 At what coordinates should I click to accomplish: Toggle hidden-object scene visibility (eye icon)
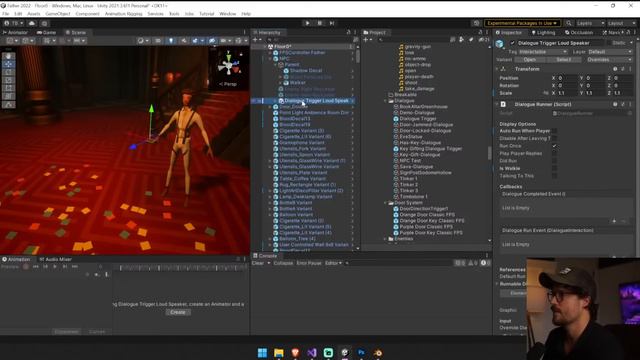point(212,40)
